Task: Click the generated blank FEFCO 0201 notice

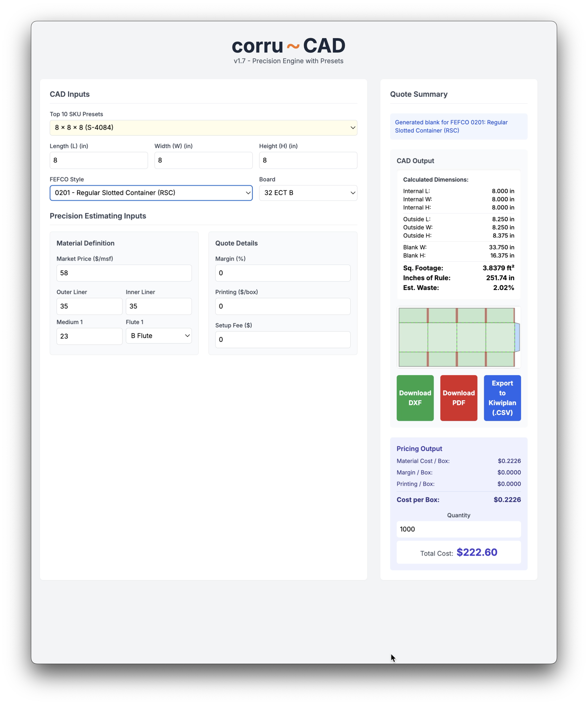Action: 458,126
